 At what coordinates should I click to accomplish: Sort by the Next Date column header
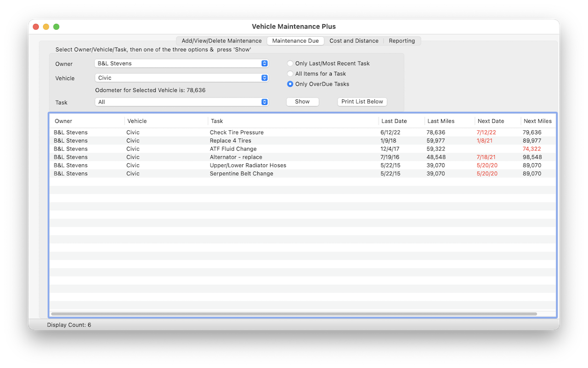[x=491, y=121]
